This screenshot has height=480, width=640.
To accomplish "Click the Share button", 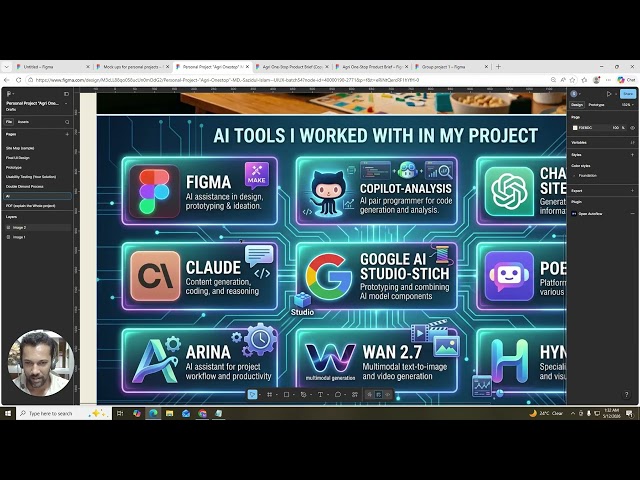I will [x=628, y=94].
